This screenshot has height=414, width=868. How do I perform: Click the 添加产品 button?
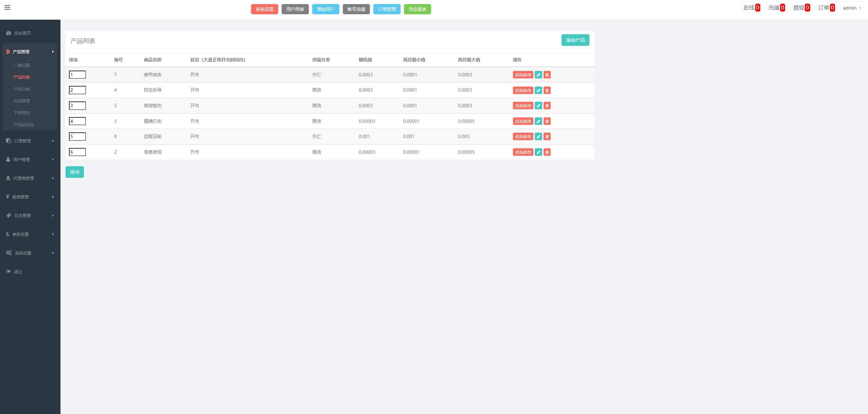click(575, 40)
